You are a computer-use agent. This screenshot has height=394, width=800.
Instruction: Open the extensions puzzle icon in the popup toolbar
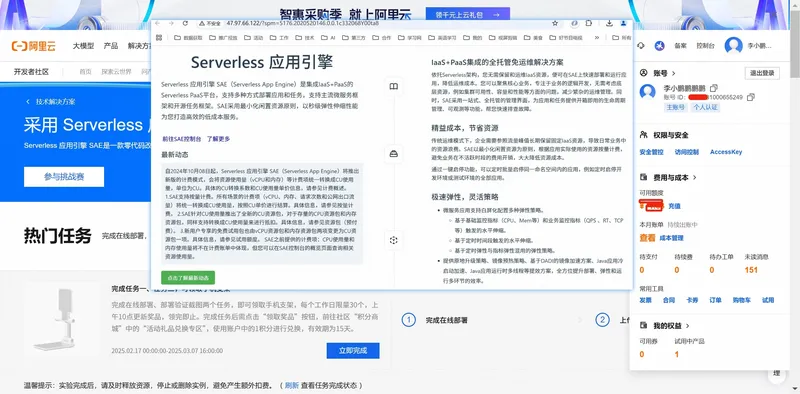589,23
